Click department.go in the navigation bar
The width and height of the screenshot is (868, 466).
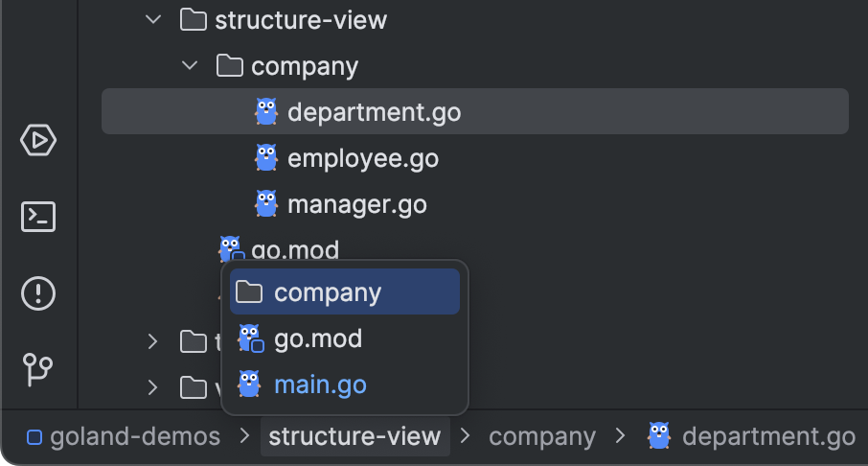pyautogui.click(x=768, y=437)
